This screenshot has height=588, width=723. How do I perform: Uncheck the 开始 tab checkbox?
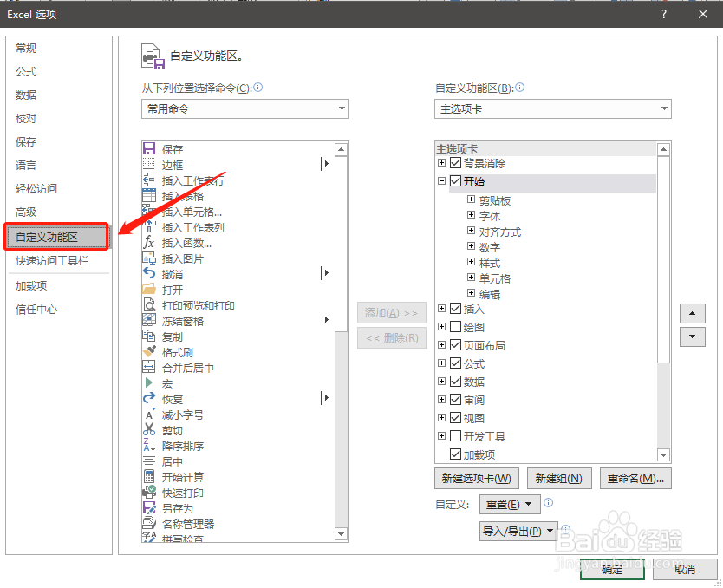[x=456, y=180]
